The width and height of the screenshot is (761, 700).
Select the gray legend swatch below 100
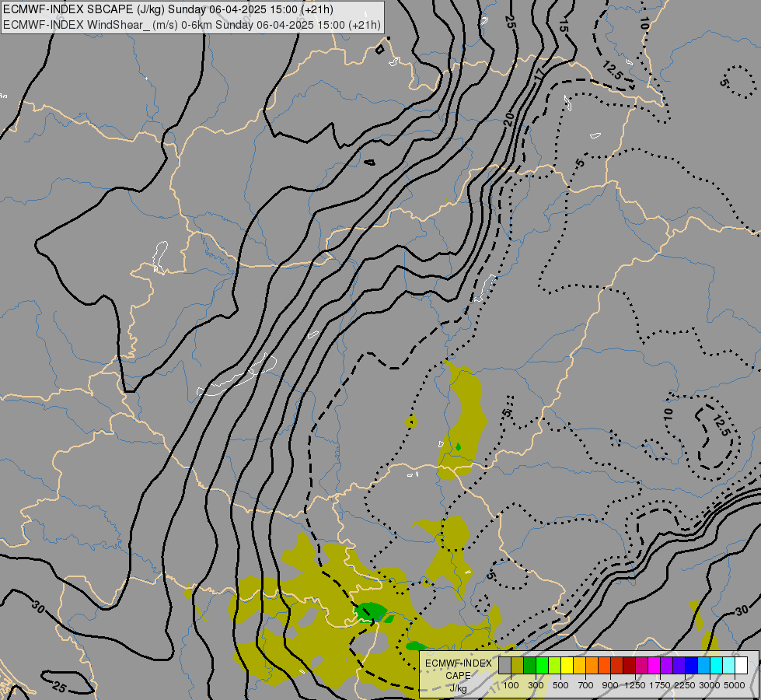click(504, 665)
